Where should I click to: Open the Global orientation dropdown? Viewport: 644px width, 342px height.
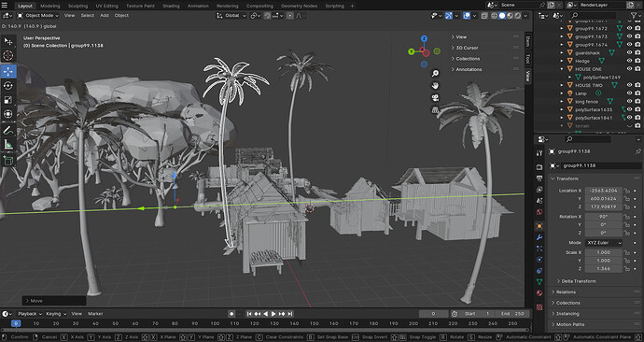pyautogui.click(x=231, y=16)
